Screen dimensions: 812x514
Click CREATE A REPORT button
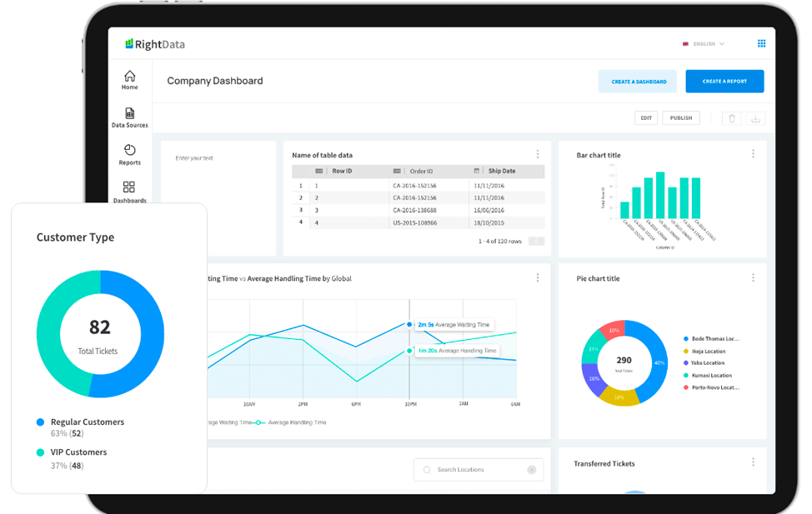[x=724, y=82]
